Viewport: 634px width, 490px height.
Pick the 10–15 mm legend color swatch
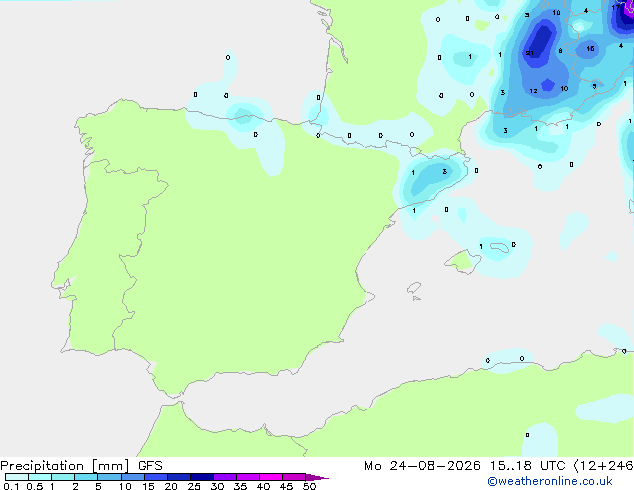pyautogui.click(x=132, y=477)
